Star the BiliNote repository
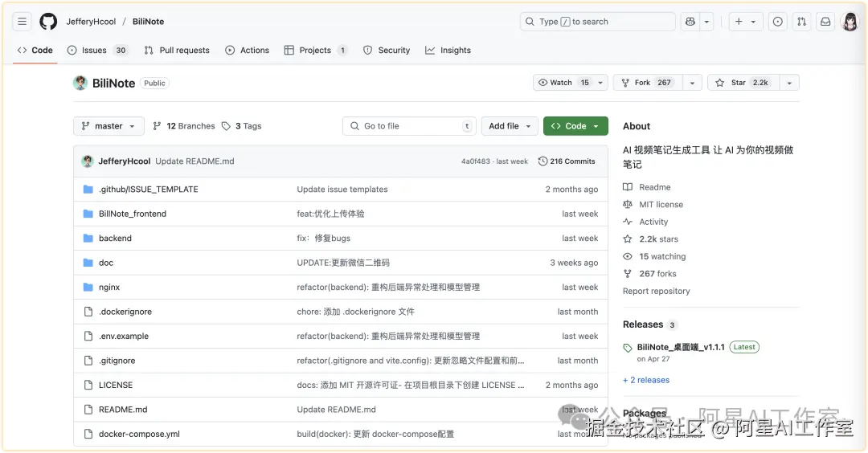868x453 pixels. click(743, 83)
